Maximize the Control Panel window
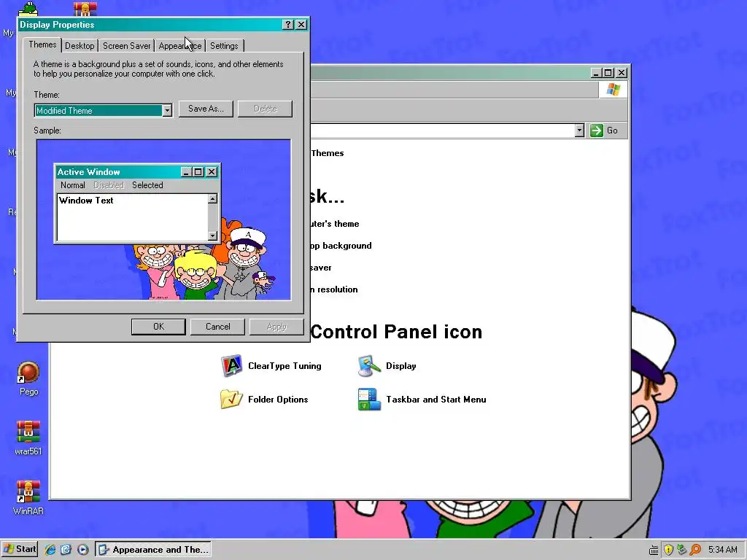 pos(608,73)
